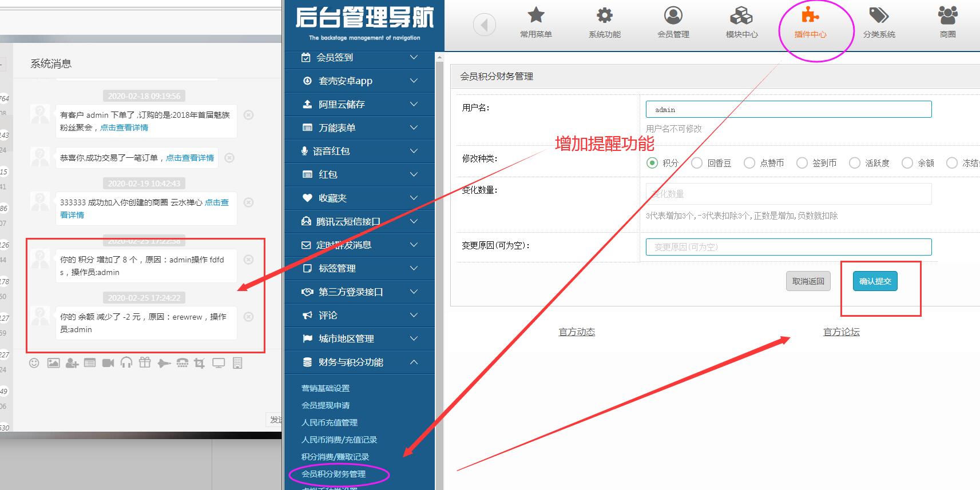Image resolution: width=980 pixels, height=490 pixels.
Task: Click the headphones icon in chat toolbar
Action: [x=126, y=363]
